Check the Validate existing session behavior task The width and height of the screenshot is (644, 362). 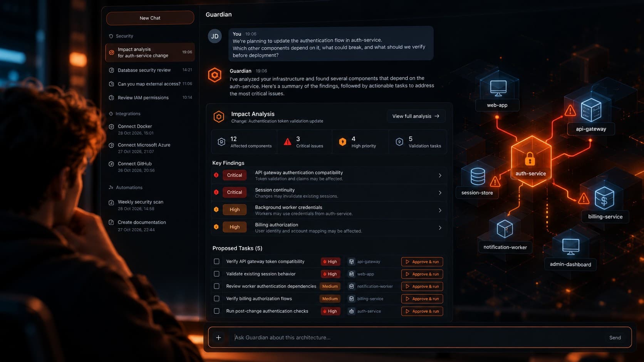point(216,274)
